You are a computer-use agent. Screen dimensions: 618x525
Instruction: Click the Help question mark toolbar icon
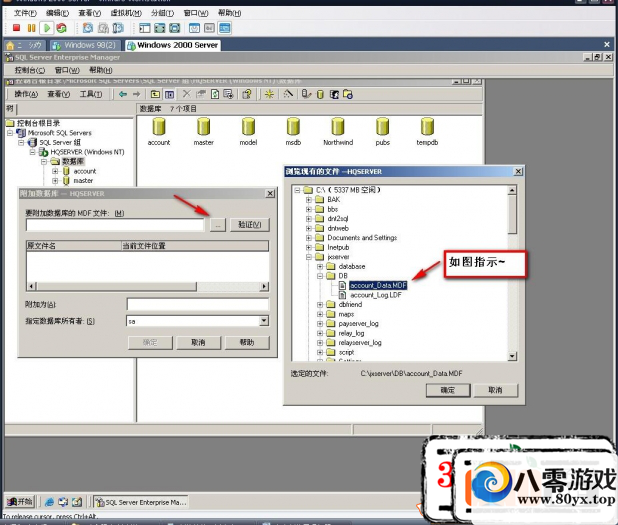coord(247,94)
